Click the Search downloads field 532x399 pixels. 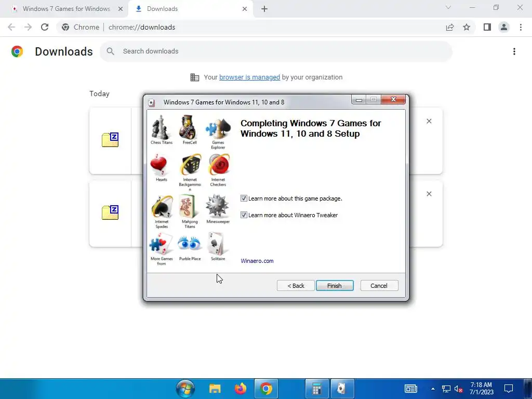(x=276, y=51)
